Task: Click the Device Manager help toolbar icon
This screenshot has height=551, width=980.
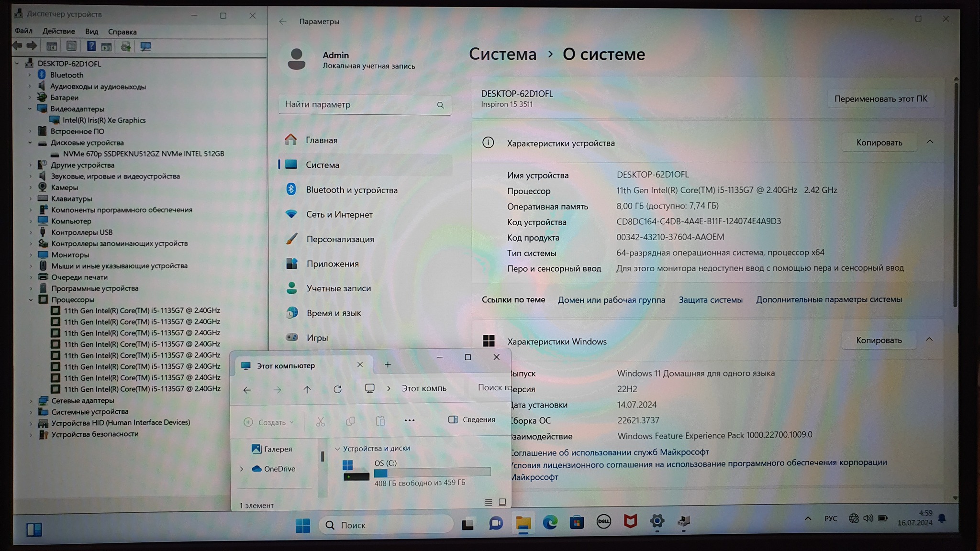Action: (91, 46)
